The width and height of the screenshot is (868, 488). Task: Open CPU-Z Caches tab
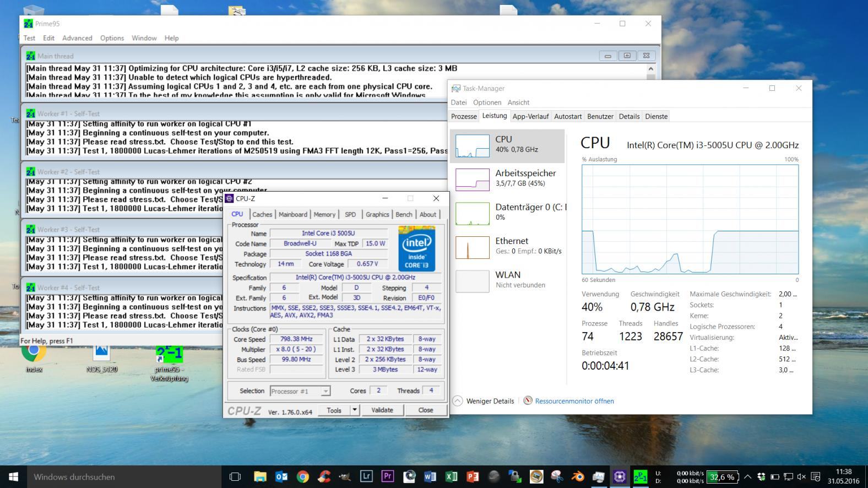262,214
